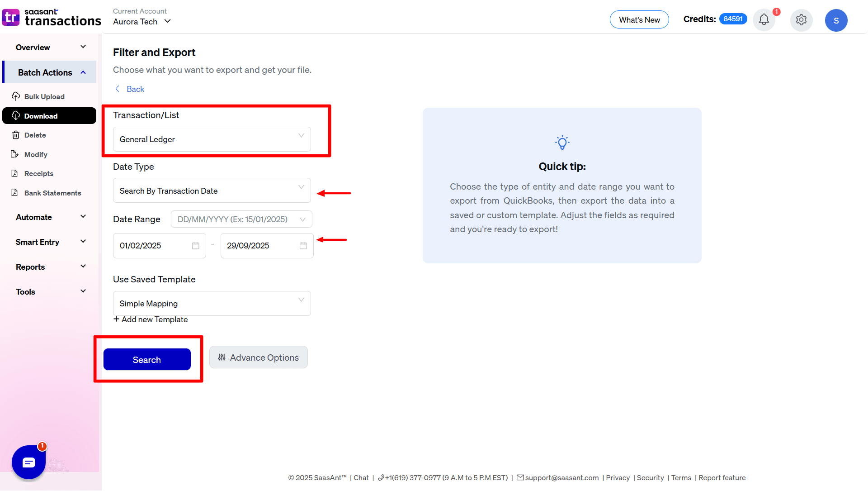Image resolution: width=868 pixels, height=491 pixels.
Task: Open the start date calendar picker
Action: coord(195,245)
